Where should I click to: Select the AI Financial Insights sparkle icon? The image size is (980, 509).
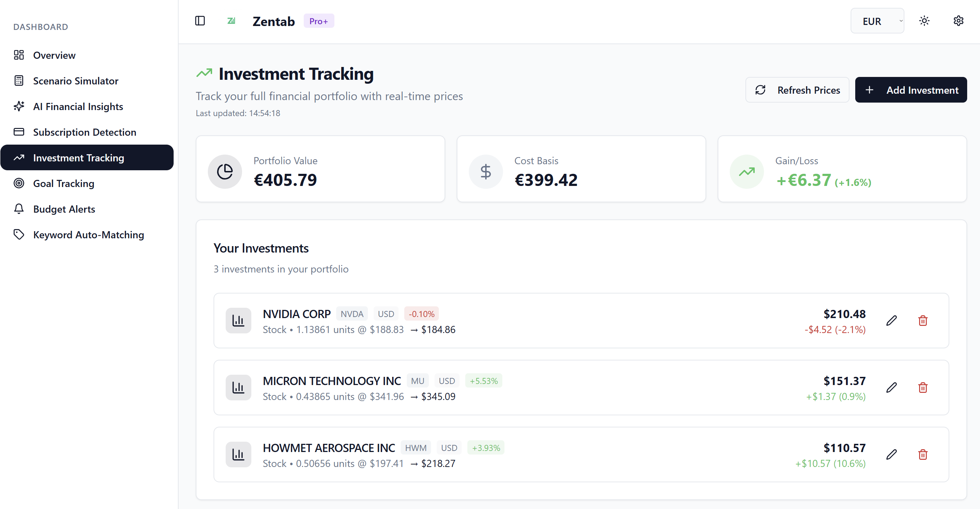point(19,107)
